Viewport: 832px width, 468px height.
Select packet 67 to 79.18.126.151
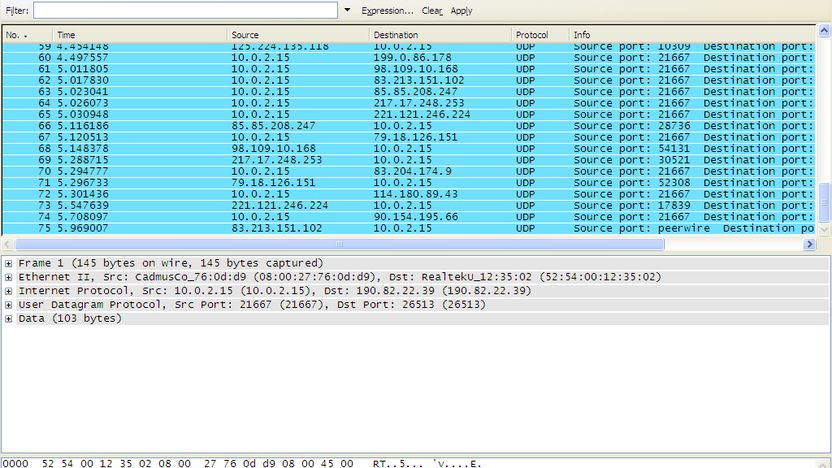tap(409, 137)
